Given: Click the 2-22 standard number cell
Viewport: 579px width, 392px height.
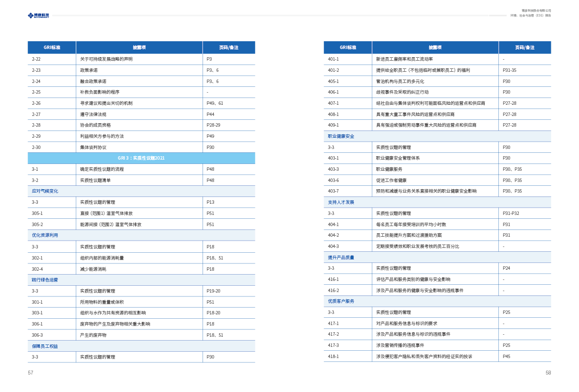Looking at the screenshot, I should click(x=36, y=59).
